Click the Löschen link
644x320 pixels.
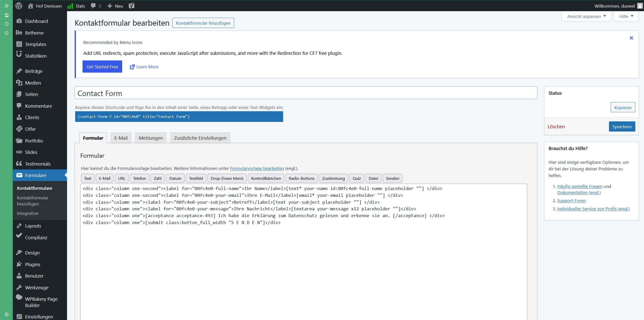pos(556,126)
